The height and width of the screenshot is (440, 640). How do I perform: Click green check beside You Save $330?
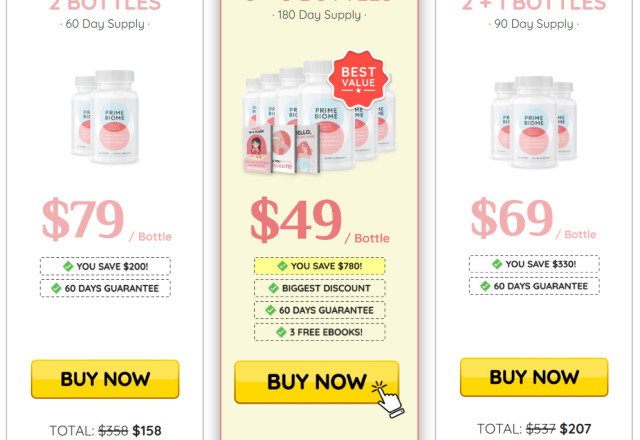[x=497, y=264]
